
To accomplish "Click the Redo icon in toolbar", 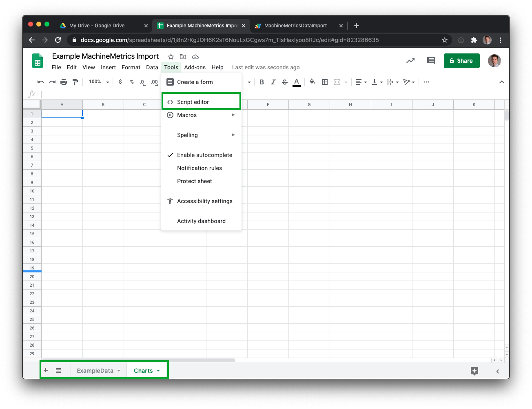I will click(52, 82).
